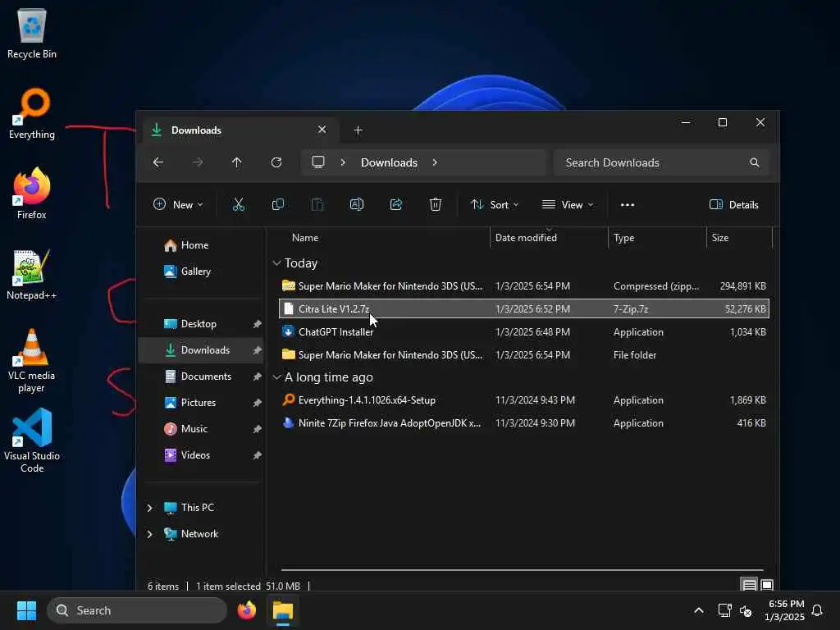Image resolution: width=840 pixels, height=630 pixels.
Task: Select Super Mario Maker File folder row
Action: click(x=524, y=354)
